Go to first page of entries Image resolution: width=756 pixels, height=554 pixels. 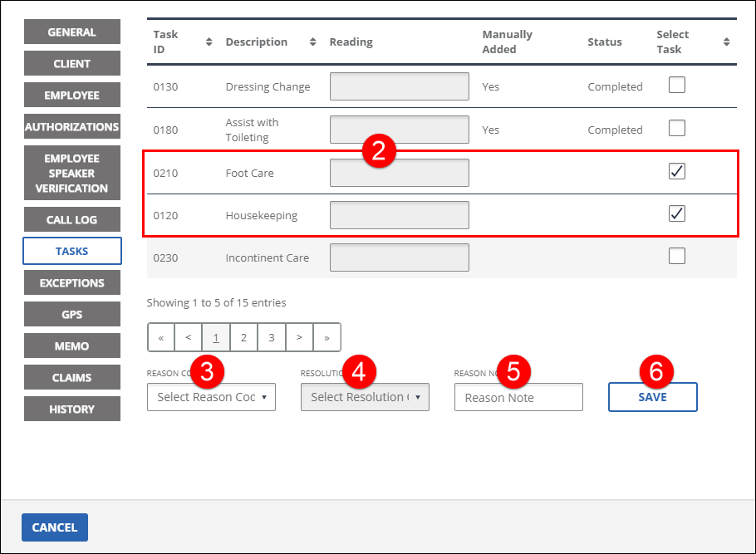click(161, 338)
